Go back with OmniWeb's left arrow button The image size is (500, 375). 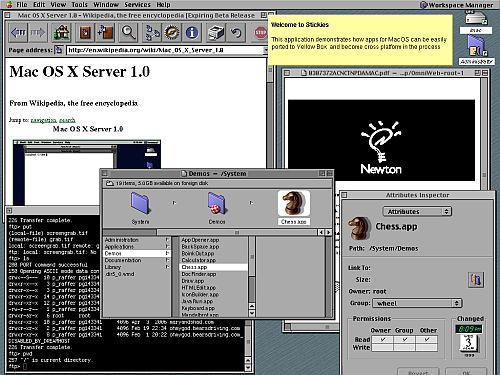click(x=18, y=33)
